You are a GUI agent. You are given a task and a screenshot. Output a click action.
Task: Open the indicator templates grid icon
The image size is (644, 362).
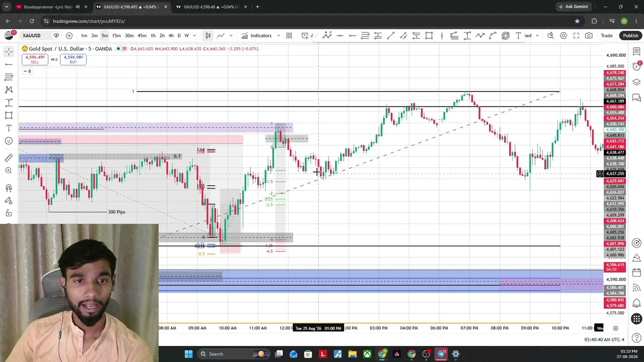(x=289, y=36)
